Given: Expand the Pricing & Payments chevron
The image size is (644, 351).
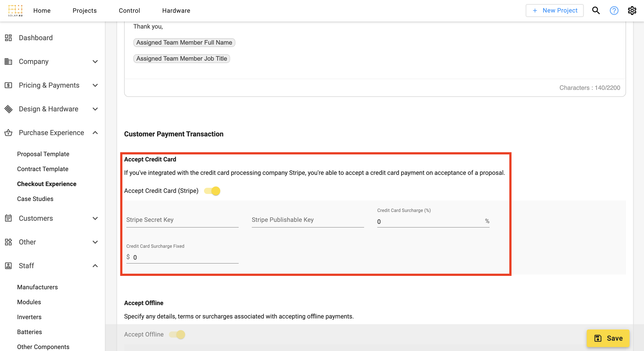Looking at the screenshot, I should (95, 85).
